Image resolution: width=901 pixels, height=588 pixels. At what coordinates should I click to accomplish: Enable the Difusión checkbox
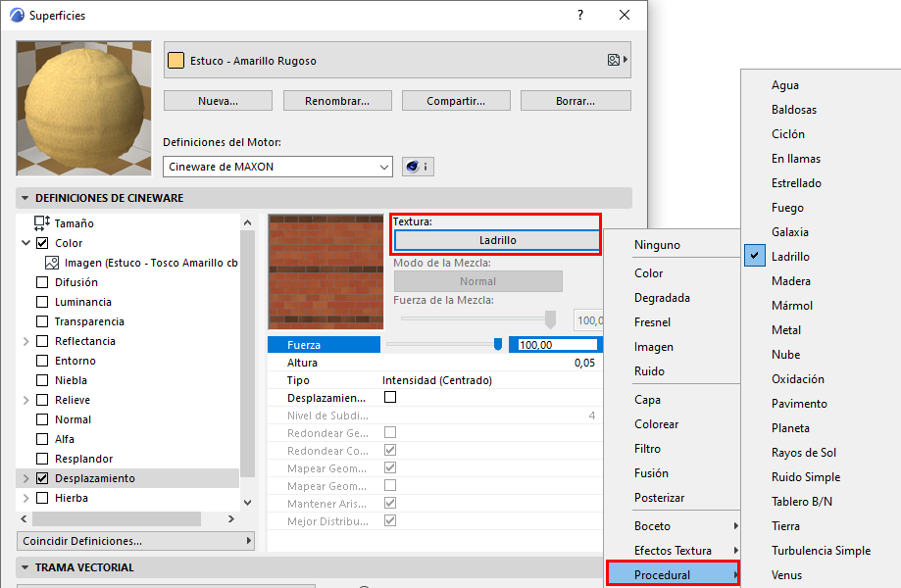[42, 282]
